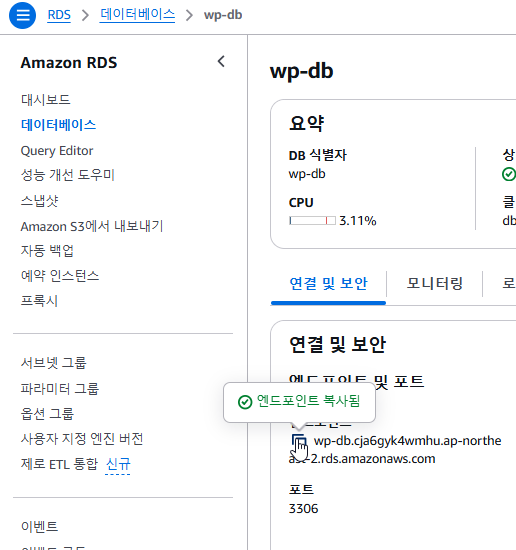Click the 요약 section heading
The image size is (516, 550).
tap(306, 123)
